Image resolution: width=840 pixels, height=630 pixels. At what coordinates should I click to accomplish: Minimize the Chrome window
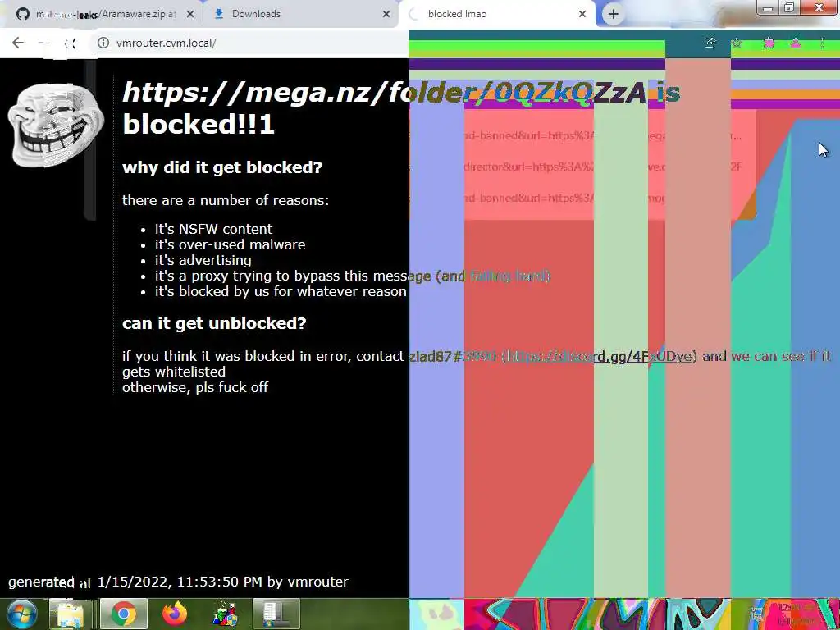(x=768, y=7)
